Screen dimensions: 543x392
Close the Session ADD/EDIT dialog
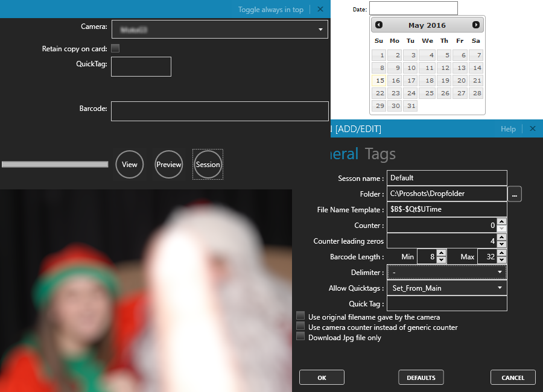click(x=533, y=129)
